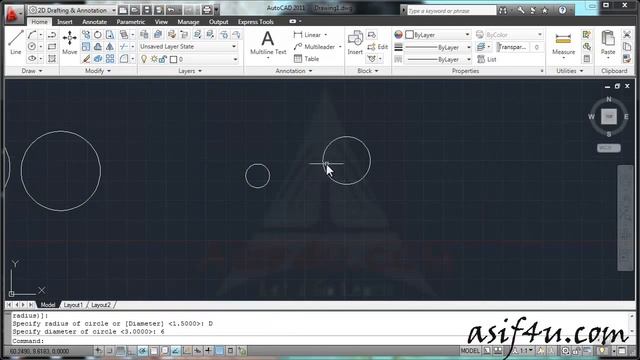640x360 pixels.
Task: Click the Open file icon
Action: [x=135, y=10]
